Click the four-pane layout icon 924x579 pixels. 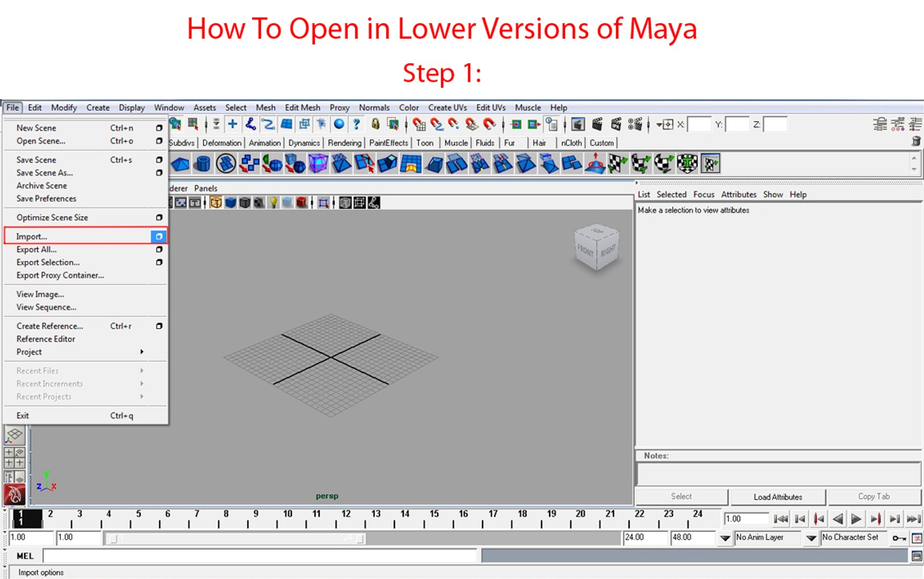[x=14, y=458]
